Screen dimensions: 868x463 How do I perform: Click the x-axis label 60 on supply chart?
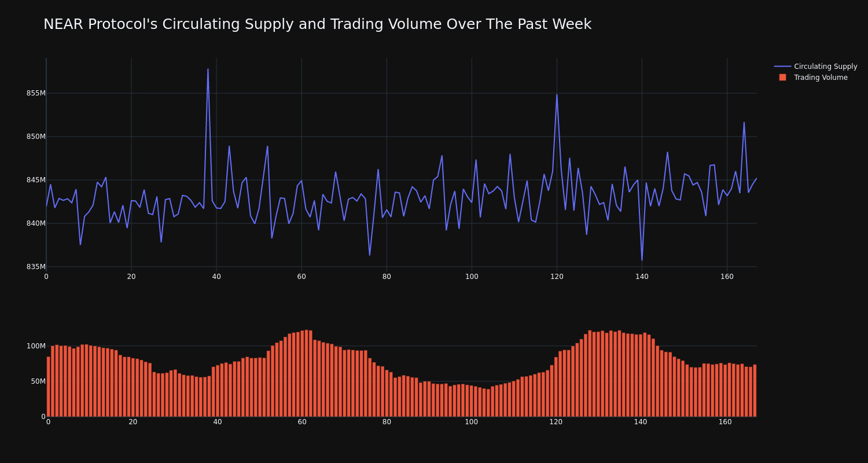301,277
